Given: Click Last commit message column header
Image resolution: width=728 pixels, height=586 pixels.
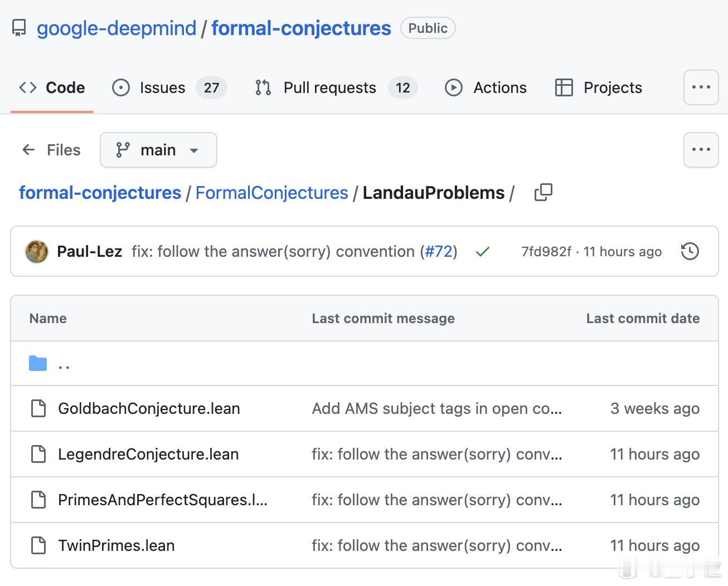Looking at the screenshot, I should tap(384, 318).
